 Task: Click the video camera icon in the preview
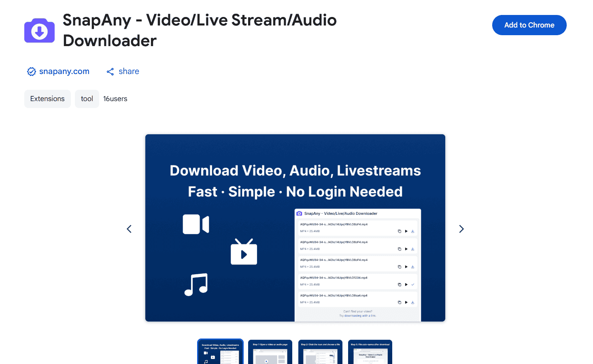pos(196,224)
